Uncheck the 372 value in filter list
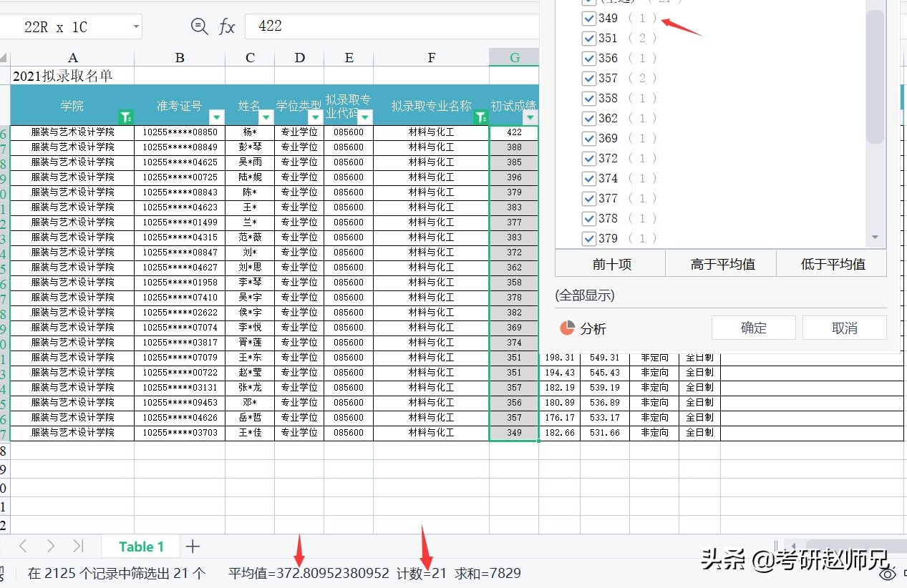This screenshot has height=588, width=907. [x=588, y=158]
